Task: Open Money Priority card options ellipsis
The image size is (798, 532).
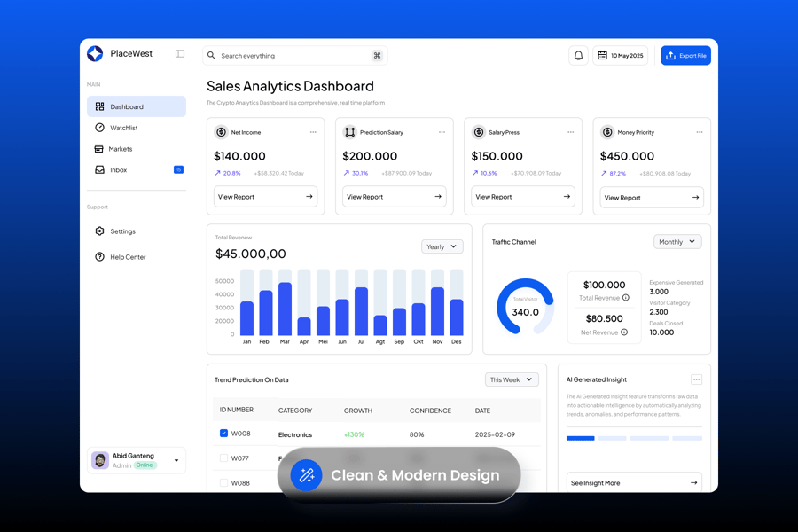Action: pos(700,132)
